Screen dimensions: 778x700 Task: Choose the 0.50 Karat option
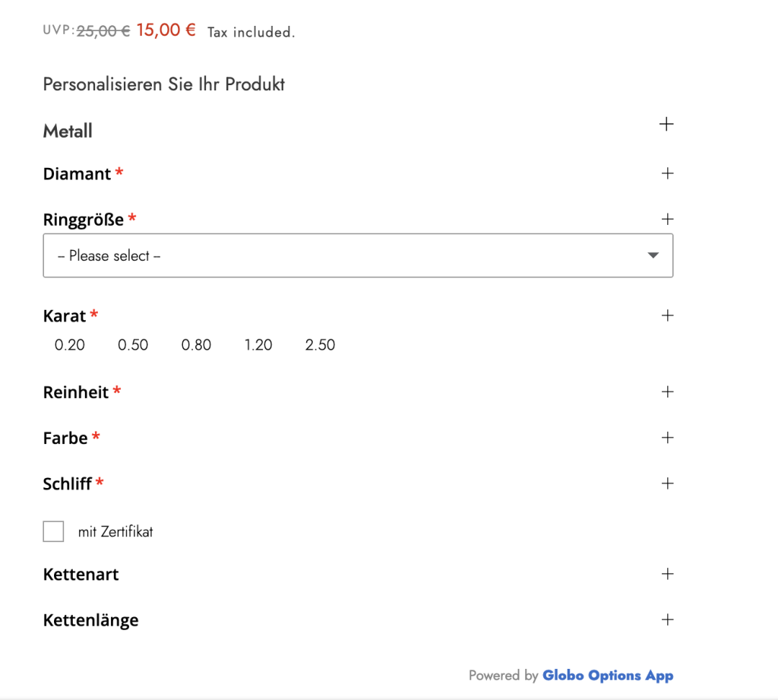132,344
